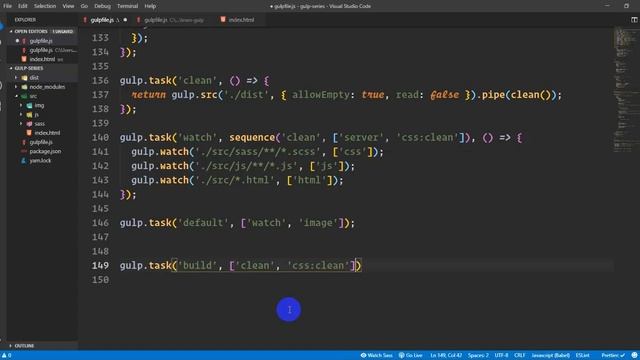640x360 pixels.
Task: Open package.json in the file tree
Action: click(x=45, y=151)
